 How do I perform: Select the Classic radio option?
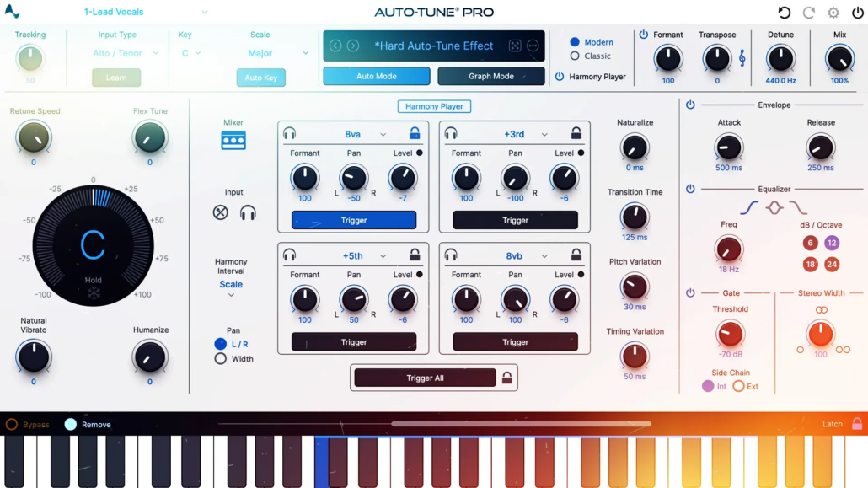pos(575,56)
